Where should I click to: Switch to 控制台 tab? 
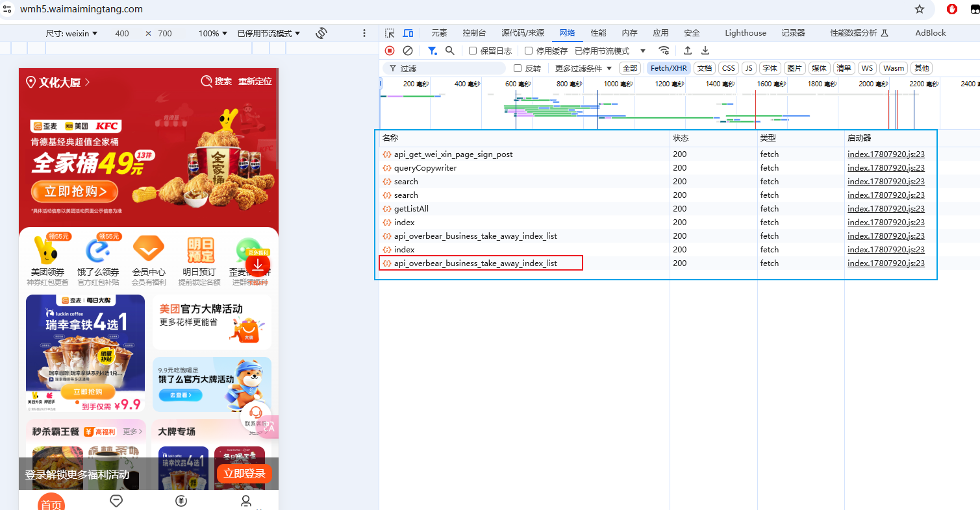pyautogui.click(x=474, y=33)
